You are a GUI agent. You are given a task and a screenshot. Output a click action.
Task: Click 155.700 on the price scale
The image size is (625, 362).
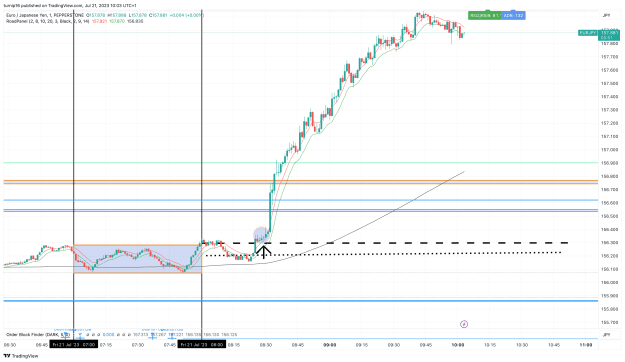[x=609, y=322]
